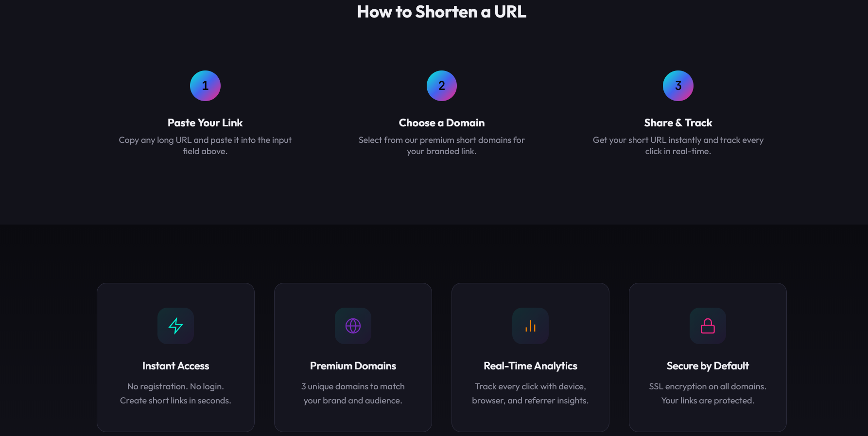Image resolution: width=868 pixels, height=436 pixels.
Task: Click the 'Real-Time Analytics' card title
Action: pos(530,366)
